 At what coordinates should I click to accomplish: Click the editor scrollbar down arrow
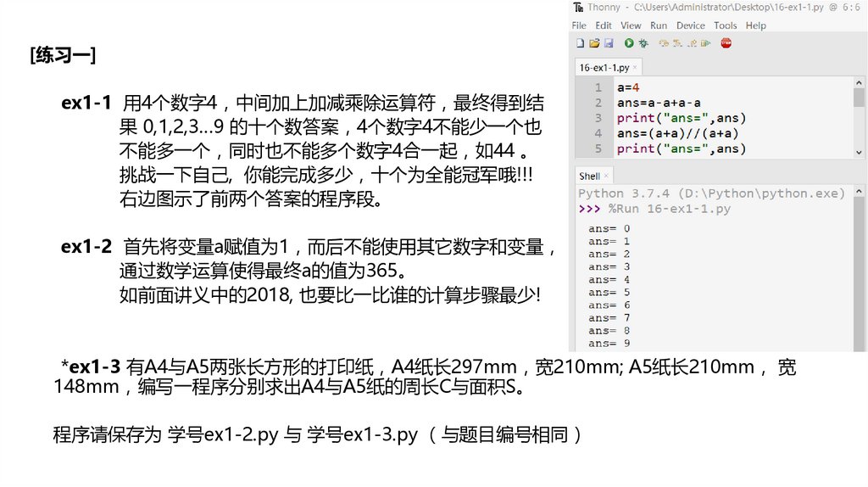859,152
